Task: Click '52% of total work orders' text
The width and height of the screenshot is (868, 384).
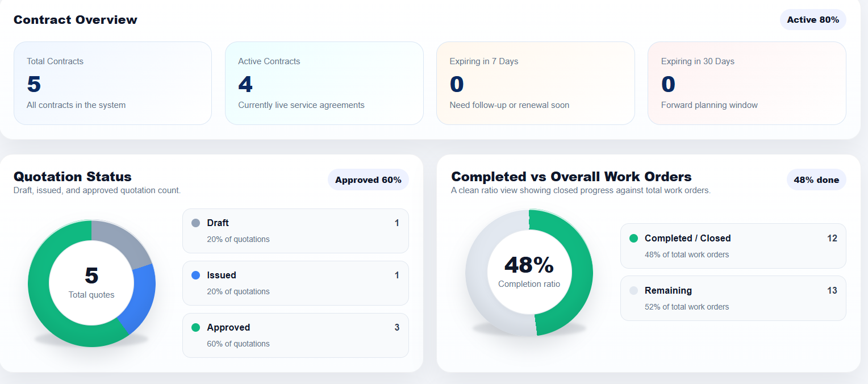Action: [687, 307]
